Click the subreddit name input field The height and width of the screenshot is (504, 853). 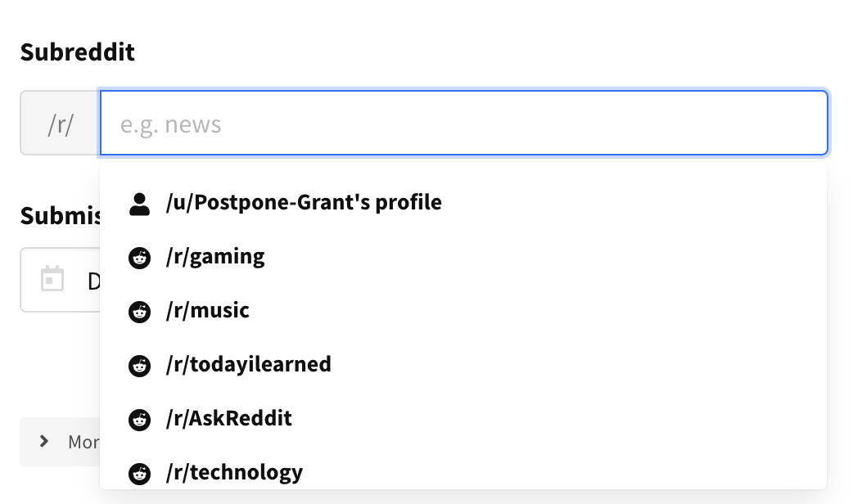(464, 123)
